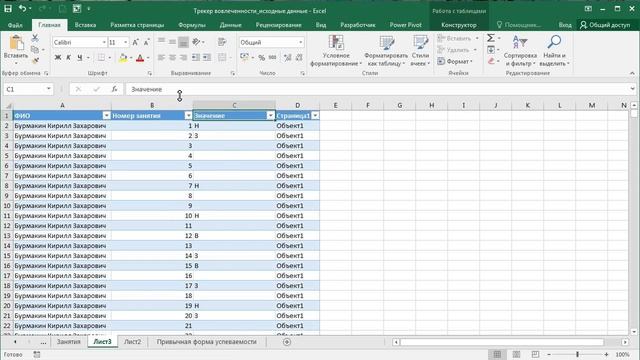
Task: Save the workbook with the save icon
Action: (7, 9)
